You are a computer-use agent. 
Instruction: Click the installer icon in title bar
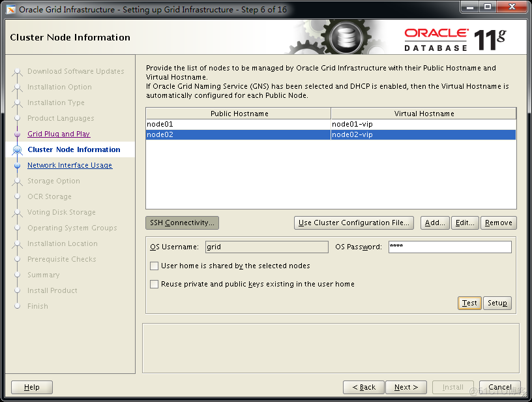point(11,10)
